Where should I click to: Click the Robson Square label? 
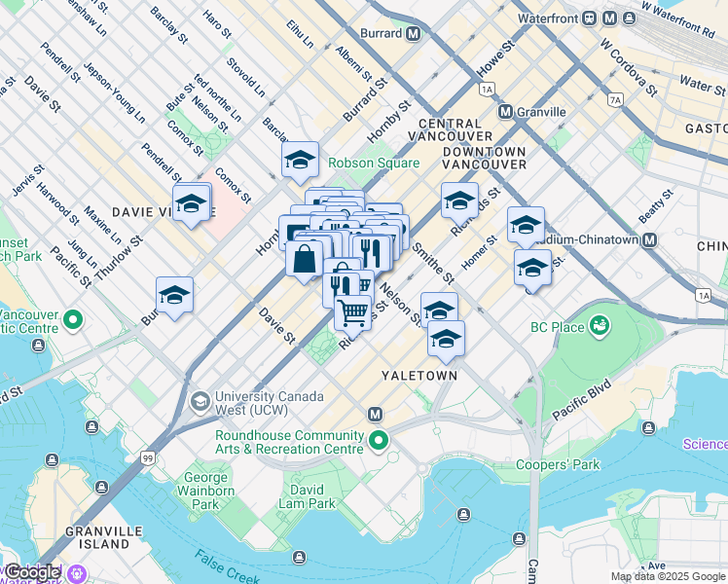tap(374, 163)
